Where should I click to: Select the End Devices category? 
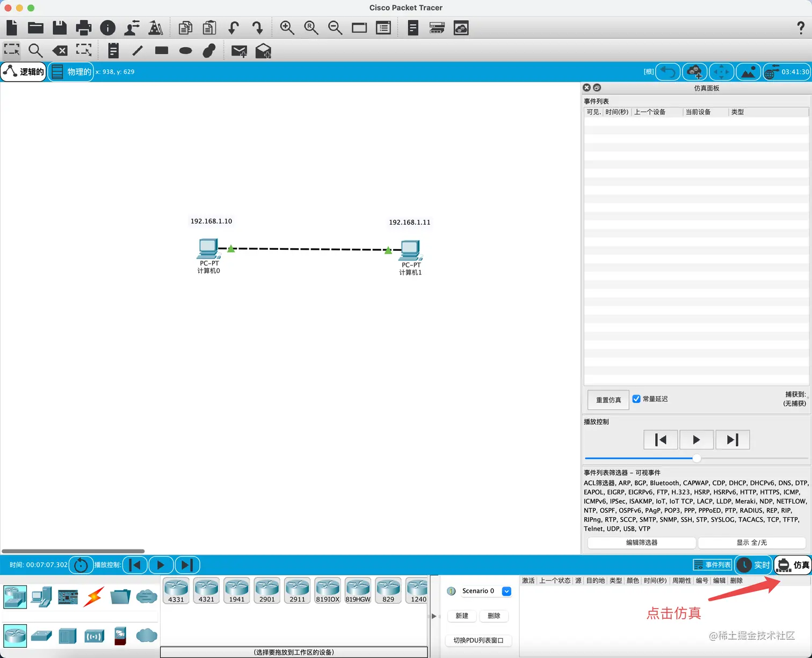coord(41,596)
